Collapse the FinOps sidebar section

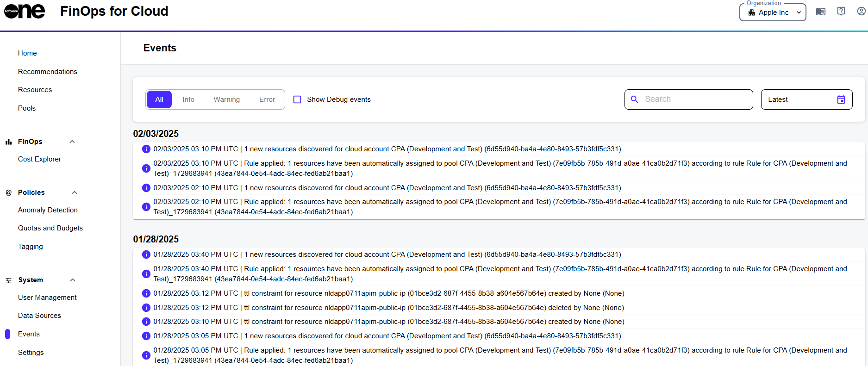coord(72,142)
